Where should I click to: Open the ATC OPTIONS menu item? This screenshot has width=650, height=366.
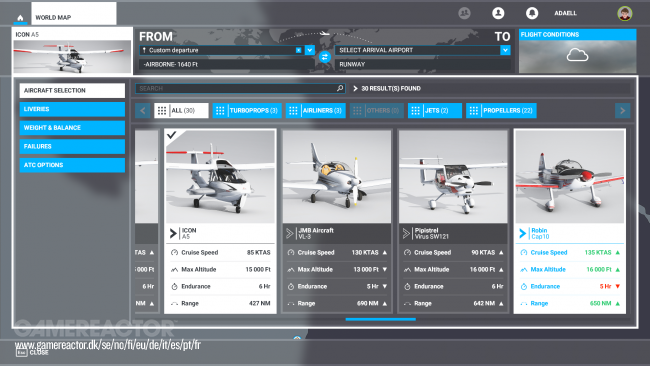coord(72,165)
